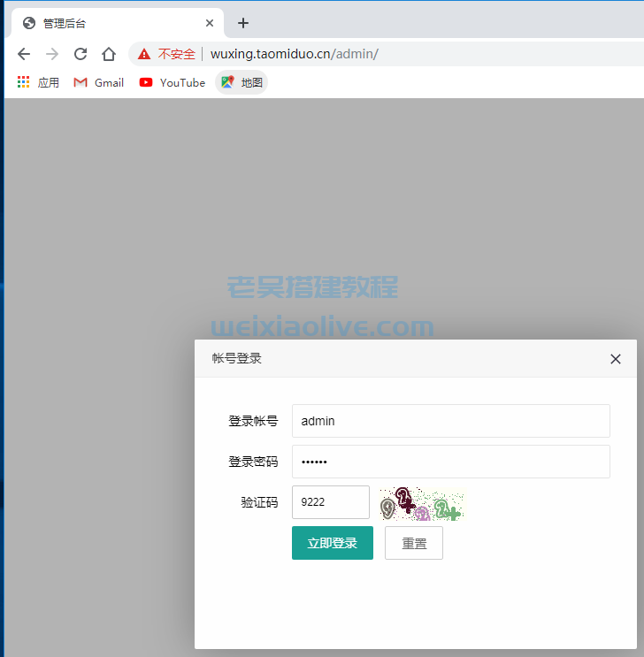This screenshot has height=657, width=644.
Task: Close the 帐号登录 dialog
Action: (616, 359)
